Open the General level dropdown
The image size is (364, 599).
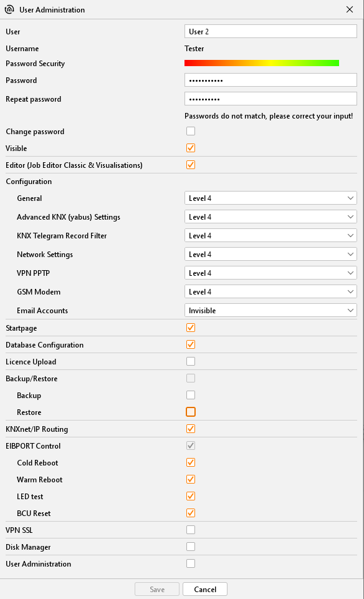click(271, 198)
